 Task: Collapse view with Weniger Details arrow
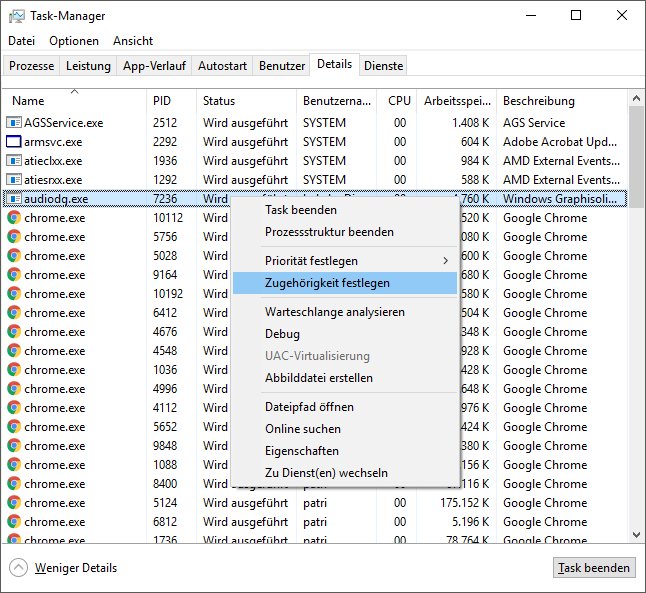coord(19,568)
